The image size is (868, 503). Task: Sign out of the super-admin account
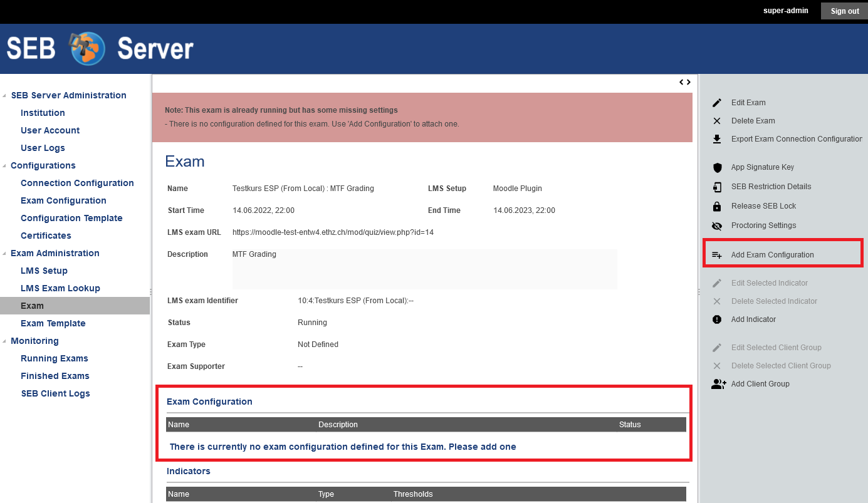pos(844,11)
